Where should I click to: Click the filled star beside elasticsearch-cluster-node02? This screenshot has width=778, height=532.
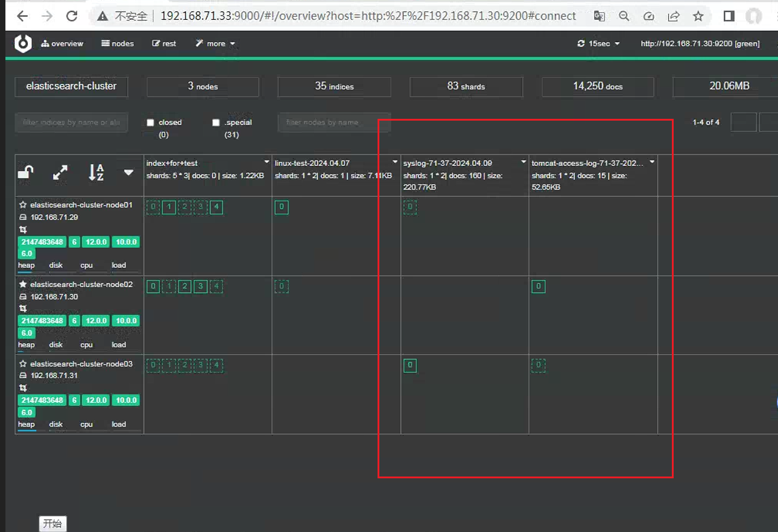tap(23, 284)
